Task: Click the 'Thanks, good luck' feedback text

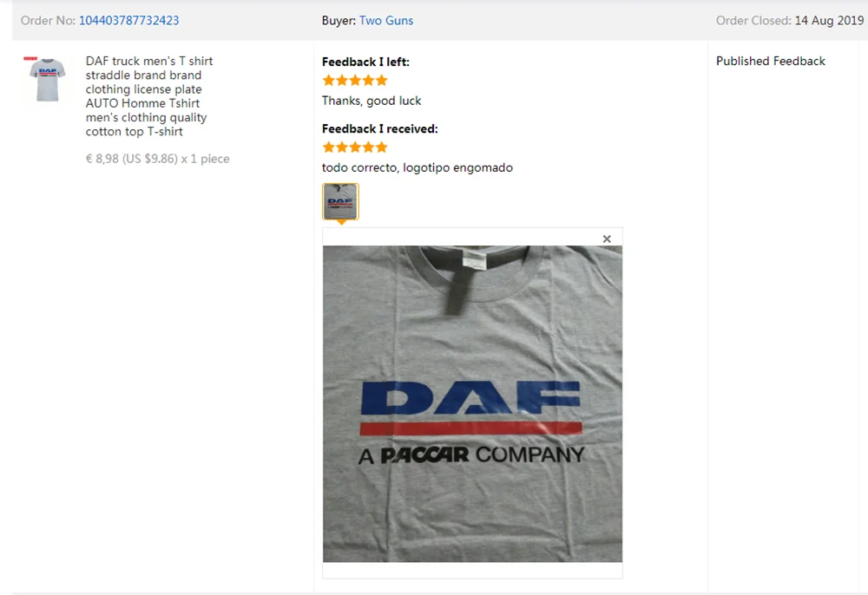Action: coord(372,101)
